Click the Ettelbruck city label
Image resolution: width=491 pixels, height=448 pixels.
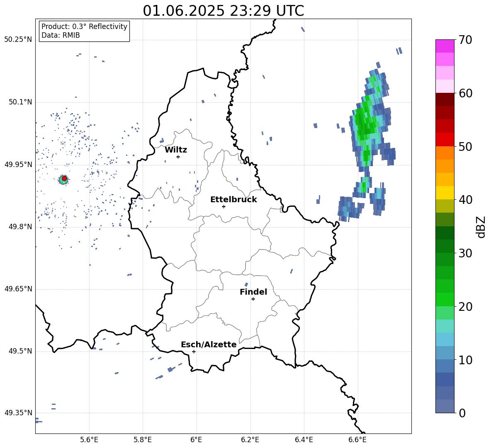click(x=233, y=200)
